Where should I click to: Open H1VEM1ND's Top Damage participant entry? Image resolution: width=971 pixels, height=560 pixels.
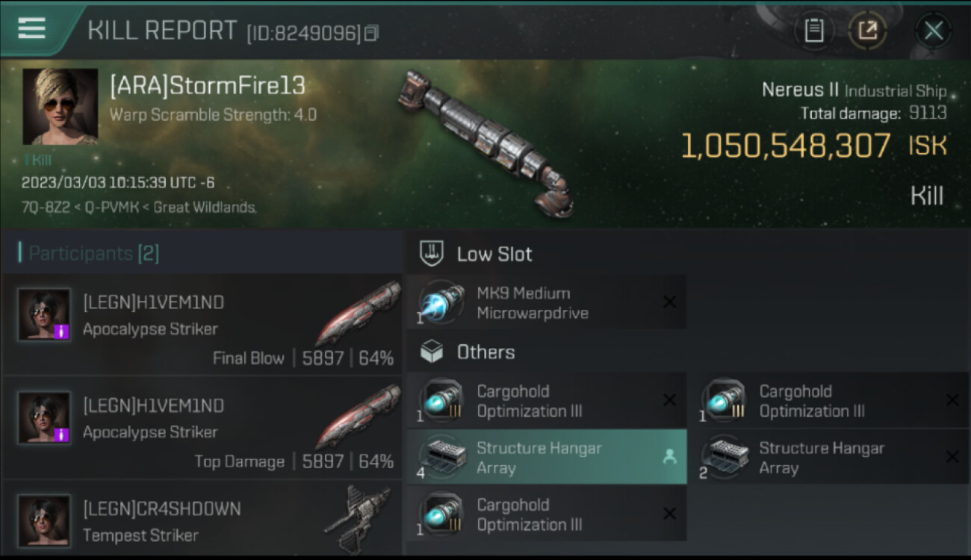pyautogui.click(x=202, y=427)
